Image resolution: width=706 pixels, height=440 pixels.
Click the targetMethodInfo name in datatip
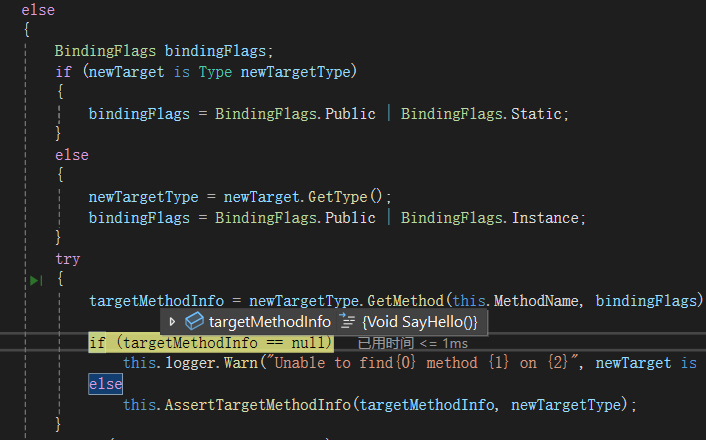pos(269,322)
